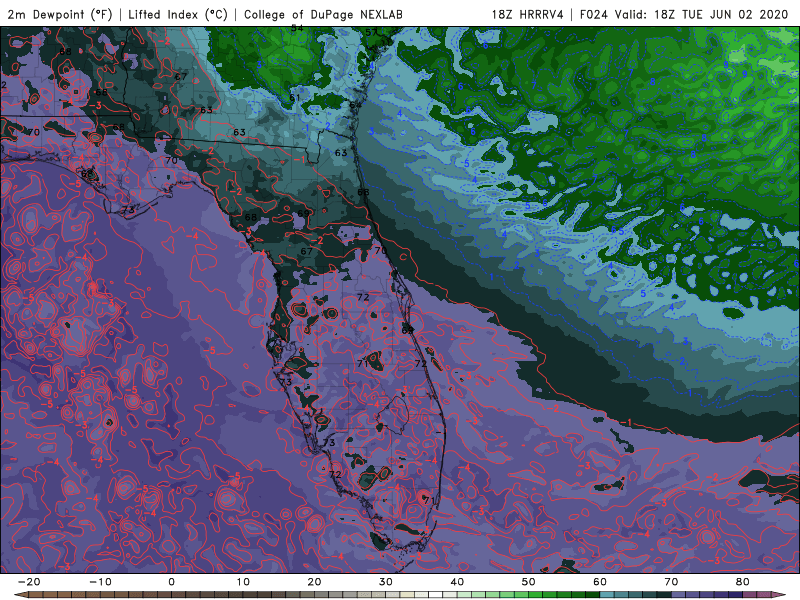Click the 40 label on the color scale
Image resolution: width=800 pixels, height=600 pixels.
tap(457, 582)
